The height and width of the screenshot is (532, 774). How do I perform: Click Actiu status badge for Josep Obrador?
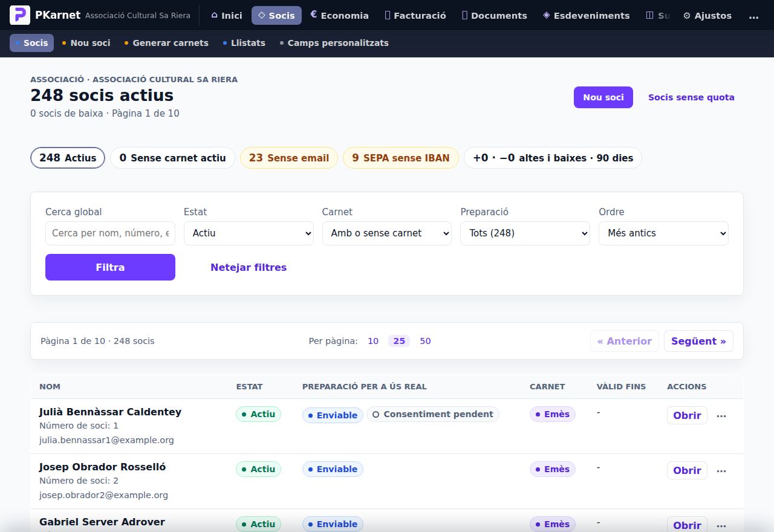(258, 469)
